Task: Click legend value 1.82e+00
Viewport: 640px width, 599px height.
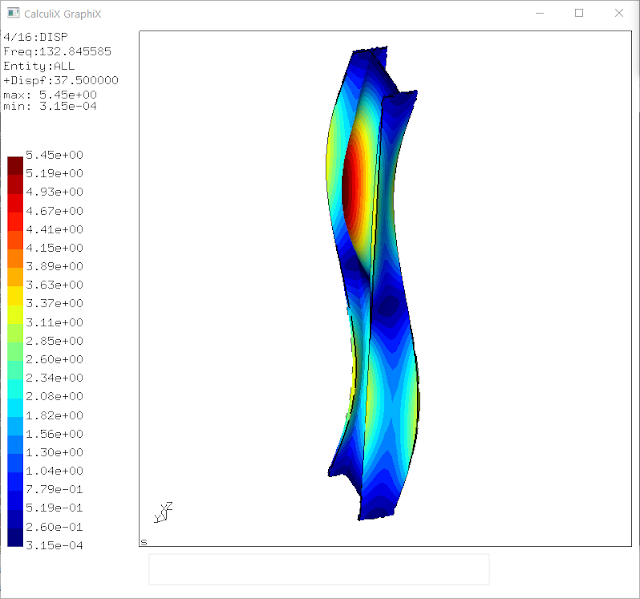Action: click(x=54, y=415)
